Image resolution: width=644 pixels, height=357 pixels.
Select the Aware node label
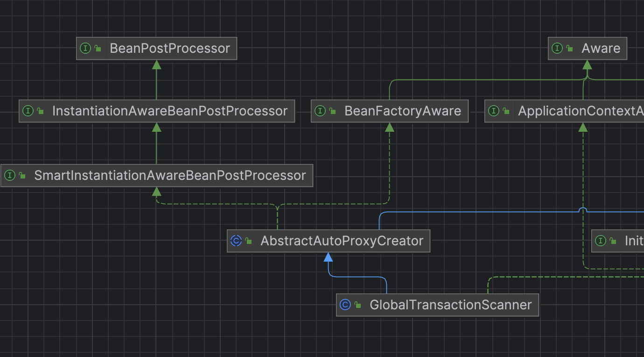pyautogui.click(x=601, y=48)
